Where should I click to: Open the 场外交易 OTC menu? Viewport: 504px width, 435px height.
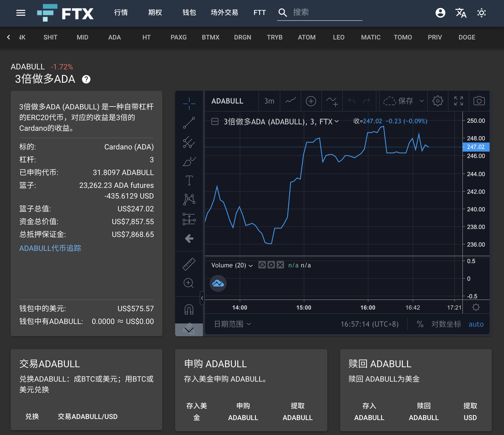coord(224,13)
